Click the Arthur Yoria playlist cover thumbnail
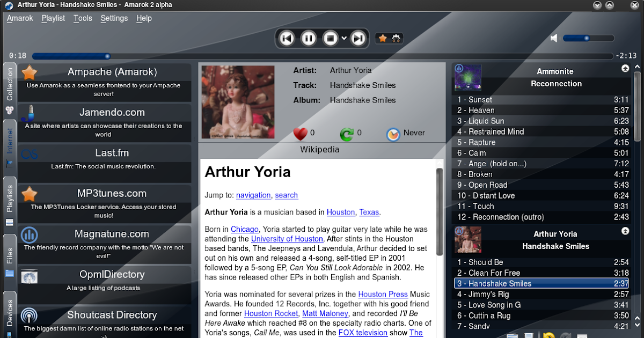 [x=468, y=240]
